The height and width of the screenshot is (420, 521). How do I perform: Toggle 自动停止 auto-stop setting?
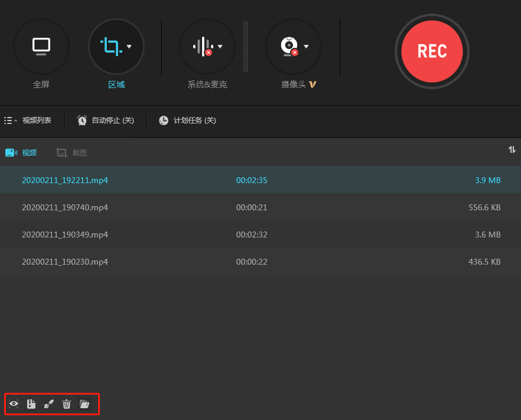[x=105, y=120]
